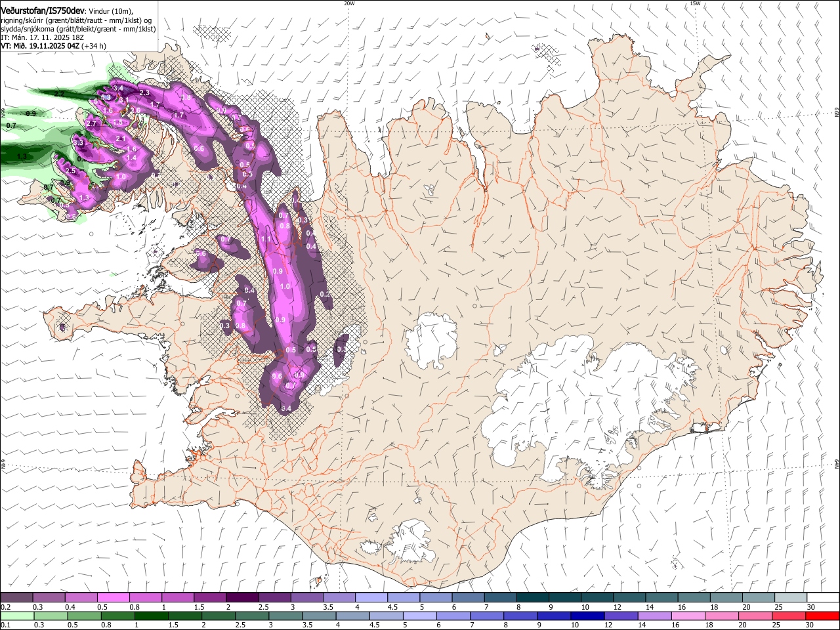Click the forecast init time 'IT: Mán. 17. 11. 2025 18Z'
840x630 pixels.
(42, 37)
